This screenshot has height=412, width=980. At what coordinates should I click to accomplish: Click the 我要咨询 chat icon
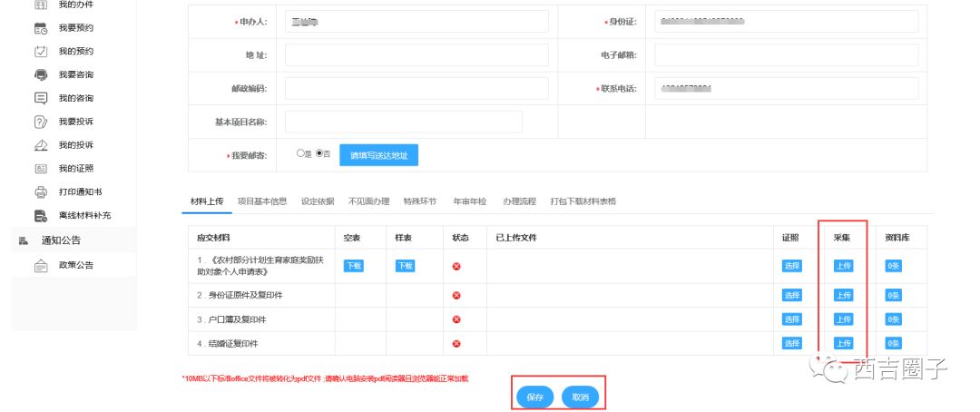tap(41, 74)
